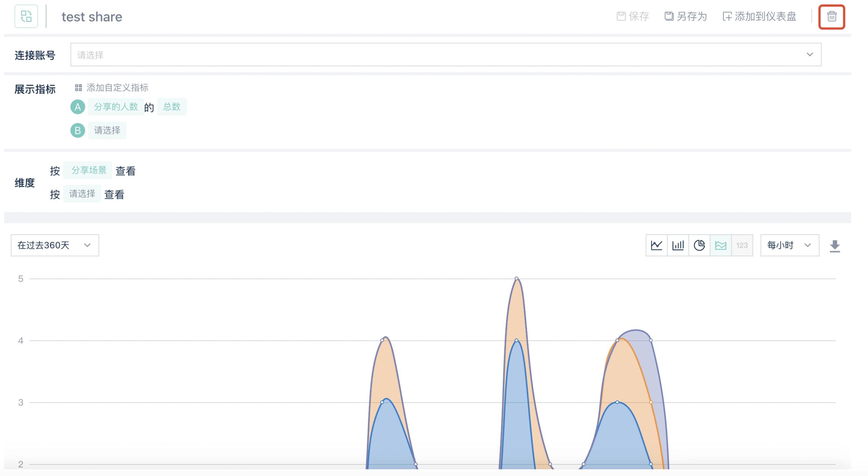Click the metric B badge
This screenshot has width=868, height=476.
coord(78,130)
